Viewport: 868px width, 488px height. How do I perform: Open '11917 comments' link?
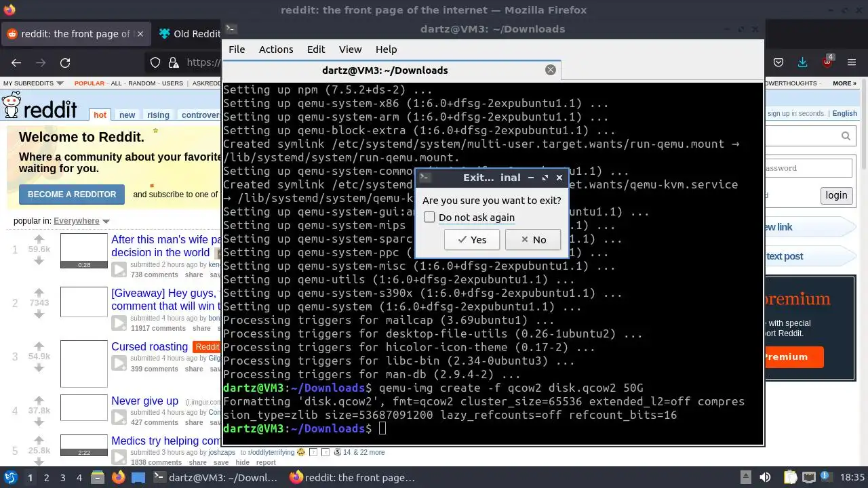point(158,328)
